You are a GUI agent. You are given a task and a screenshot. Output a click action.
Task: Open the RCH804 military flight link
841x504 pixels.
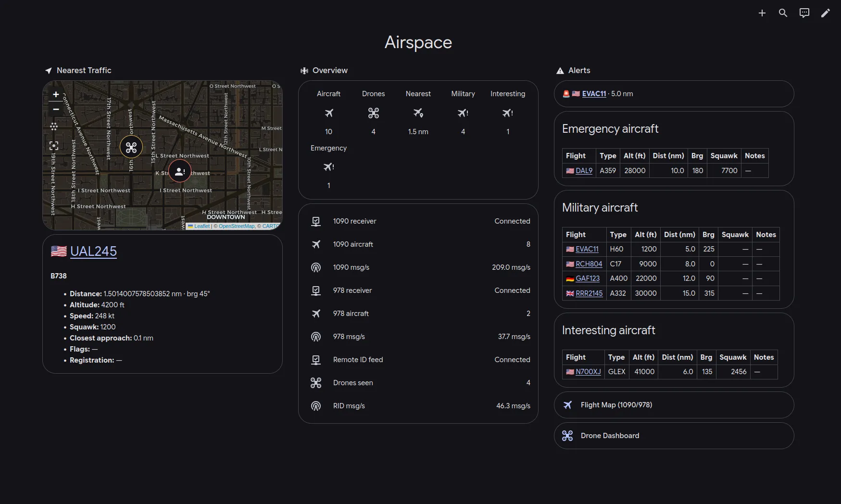(589, 264)
